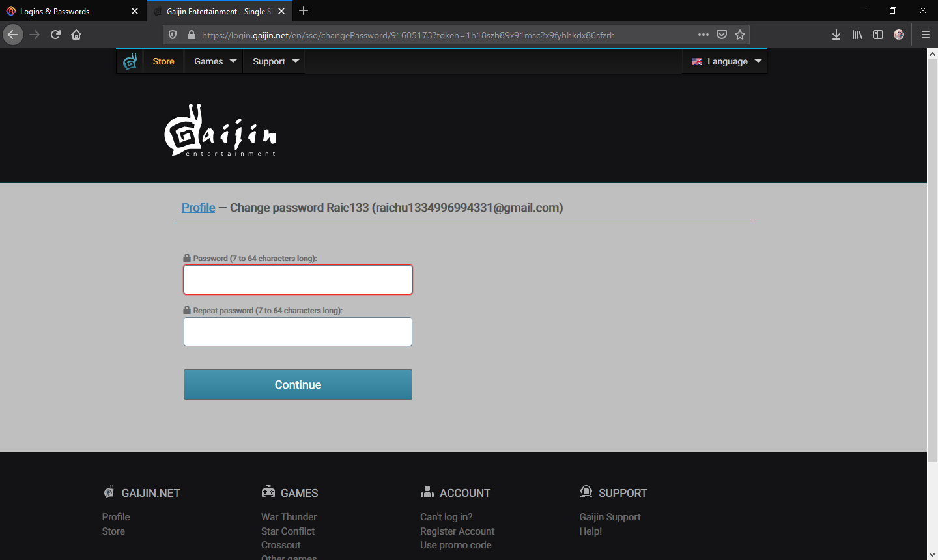
Task: Focus the Repeat password input field
Action: tap(298, 331)
